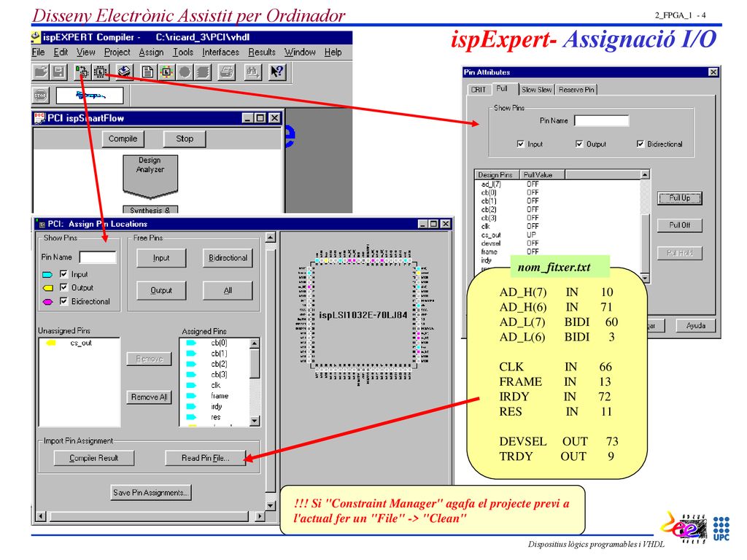Click the STOP sign icon below toolbar
The width and height of the screenshot is (747, 560).
coord(41,96)
